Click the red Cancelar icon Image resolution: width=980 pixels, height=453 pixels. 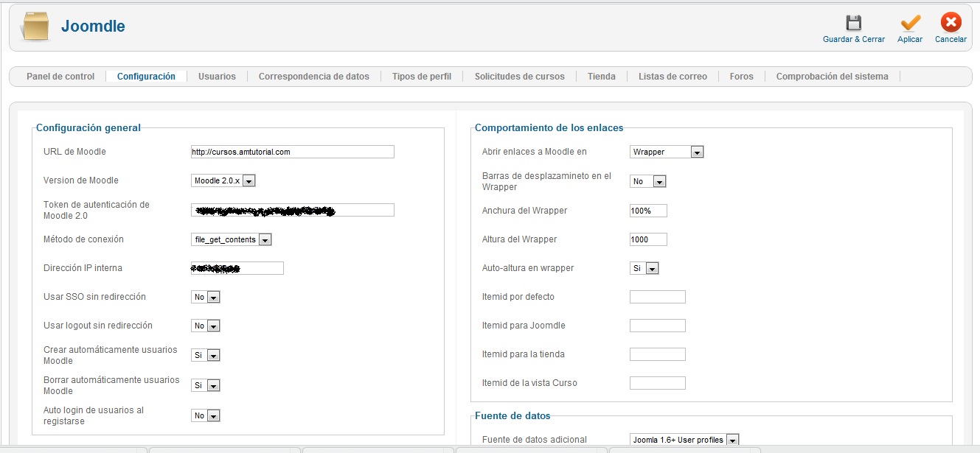tap(951, 24)
